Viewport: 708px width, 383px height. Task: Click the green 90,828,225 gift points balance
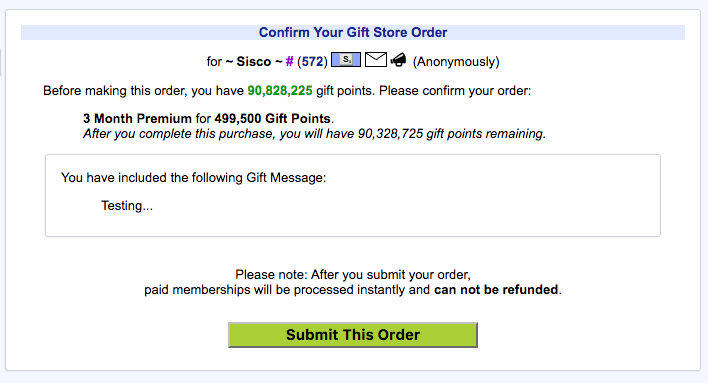coord(280,91)
